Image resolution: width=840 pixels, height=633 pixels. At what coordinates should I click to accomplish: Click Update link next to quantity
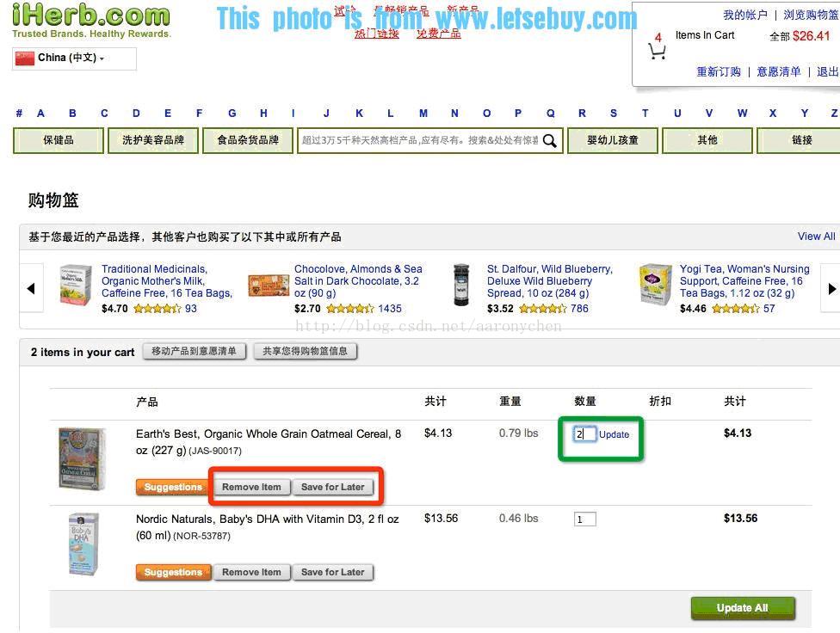click(614, 434)
